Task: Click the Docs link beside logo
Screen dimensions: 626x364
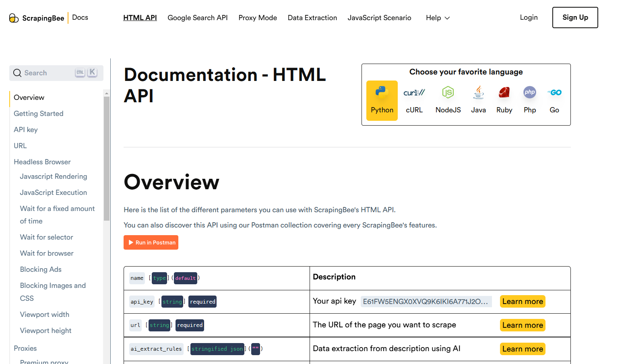Action: pos(80,17)
